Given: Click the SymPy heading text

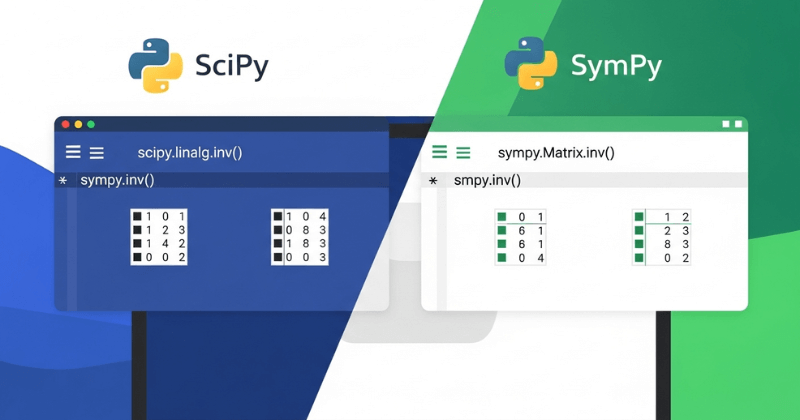Looking at the screenshot, I should 616,66.
